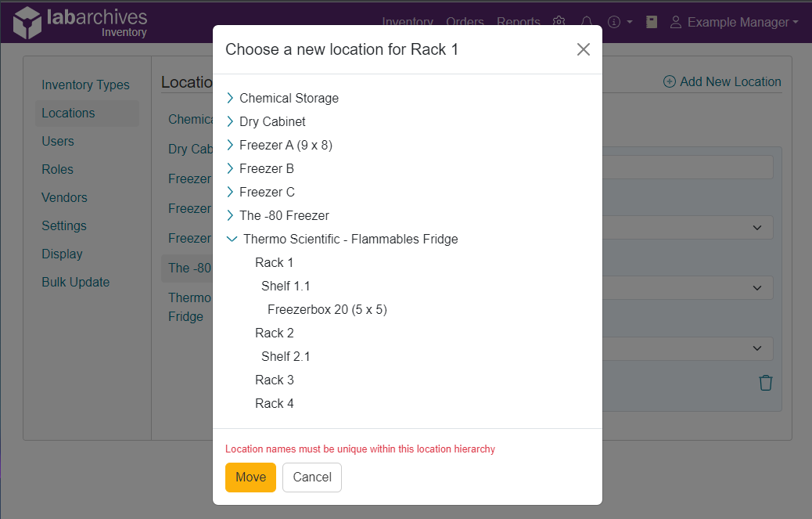Open the notifications bell icon
This screenshot has width=812, height=519.
point(586,22)
